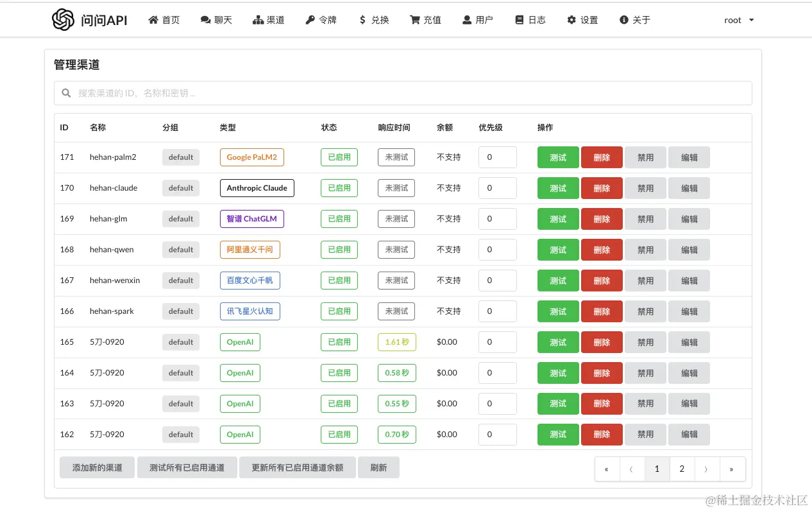Click the $0.00 balance for ID 165

(x=447, y=342)
